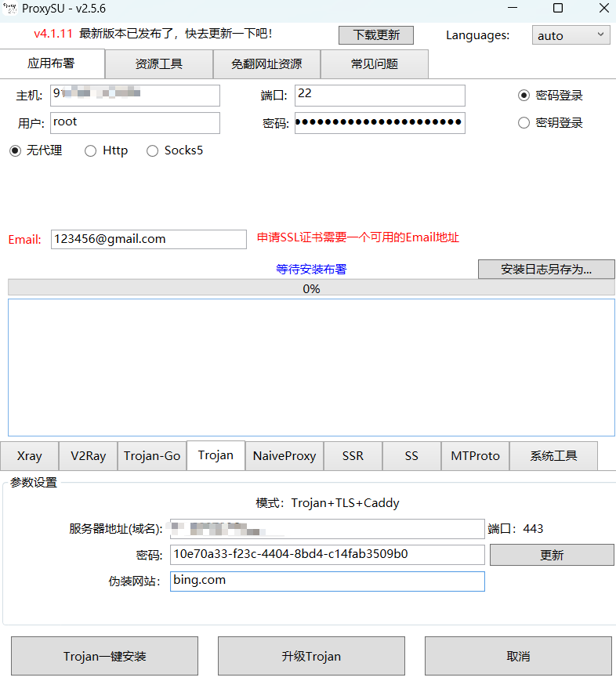The width and height of the screenshot is (616, 681).
Task: Choose the Http proxy radio button
Action: [91, 150]
